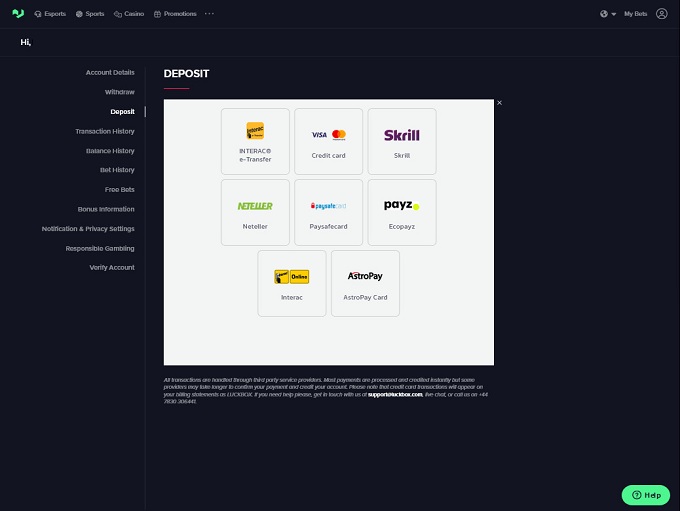Choose Paysafecard payment option
Screen dimensions: 680x511
pos(328,212)
